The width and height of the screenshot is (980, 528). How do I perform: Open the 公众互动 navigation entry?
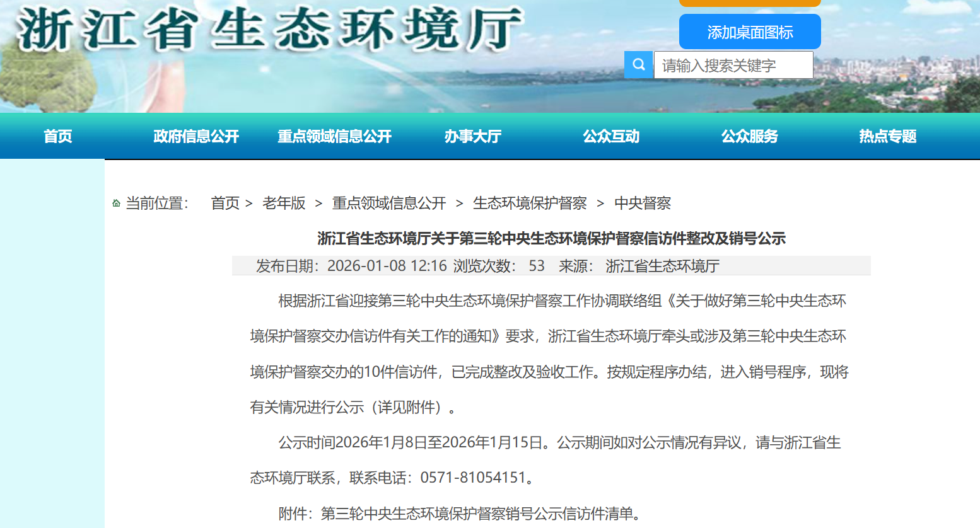point(610,136)
